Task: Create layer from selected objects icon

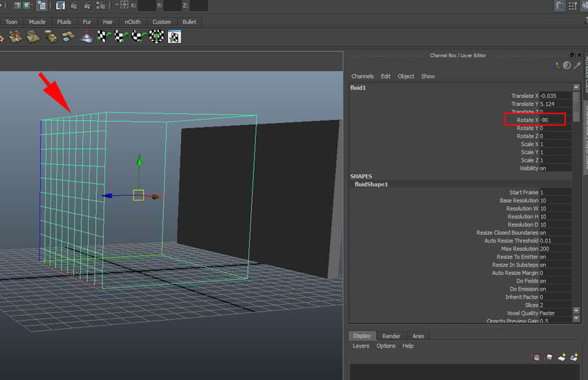Action: 573,357
